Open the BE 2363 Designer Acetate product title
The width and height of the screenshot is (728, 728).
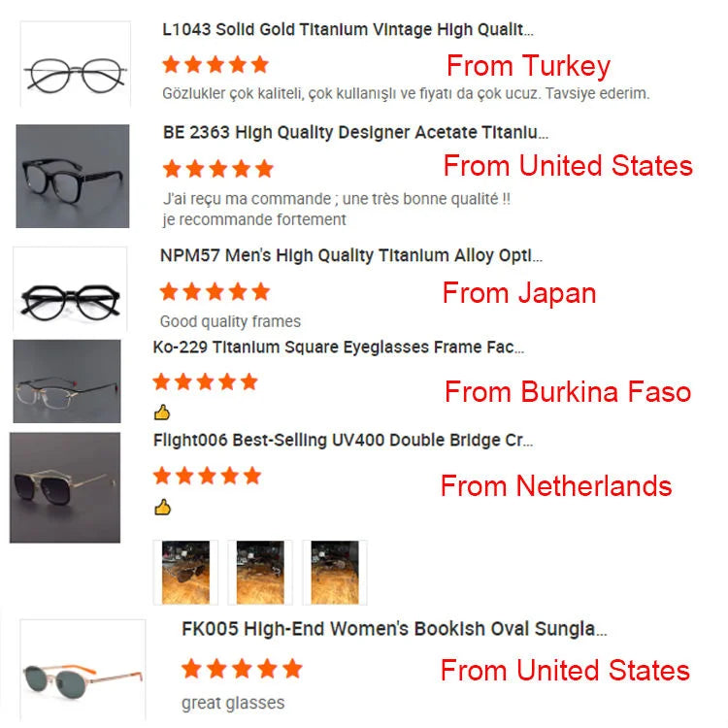click(355, 132)
